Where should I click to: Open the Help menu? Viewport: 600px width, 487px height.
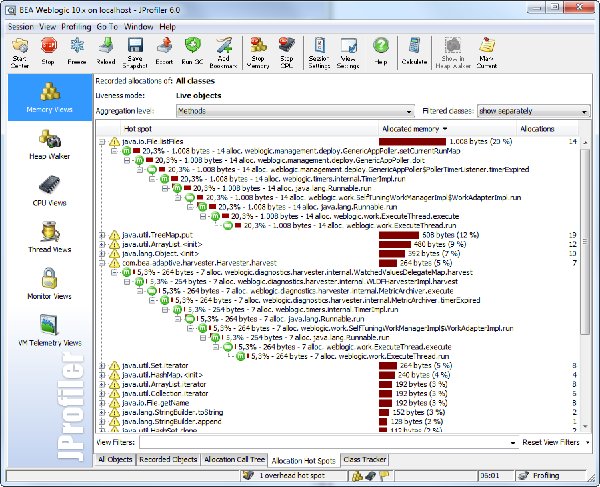tap(168, 27)
